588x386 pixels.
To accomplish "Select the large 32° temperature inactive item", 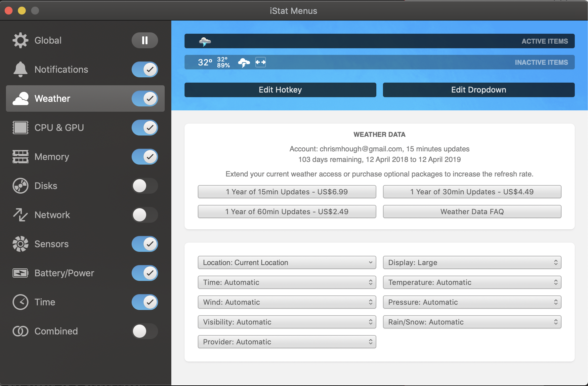I will tap(205, 62).
